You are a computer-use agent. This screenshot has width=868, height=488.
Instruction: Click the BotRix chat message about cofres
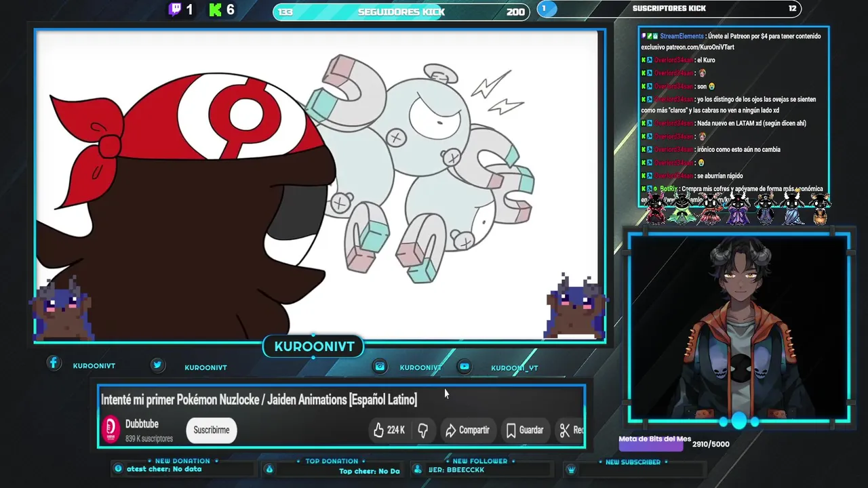pos(732,193)
